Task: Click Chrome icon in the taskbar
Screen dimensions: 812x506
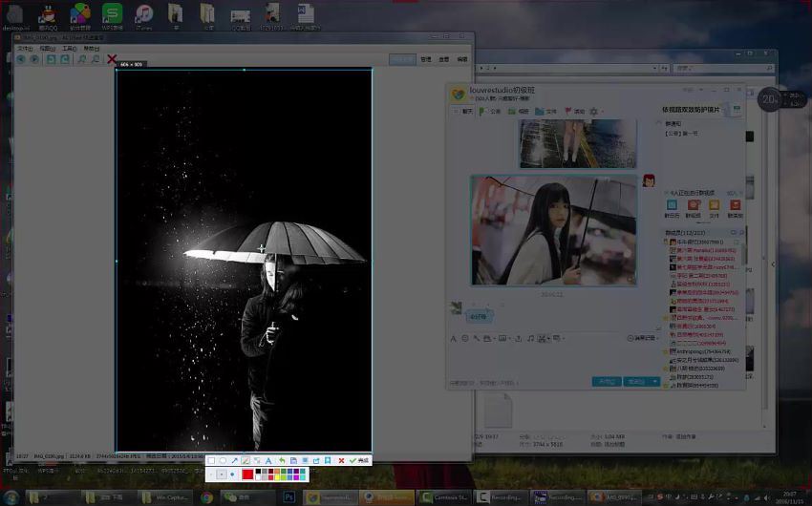Action: 206,497
